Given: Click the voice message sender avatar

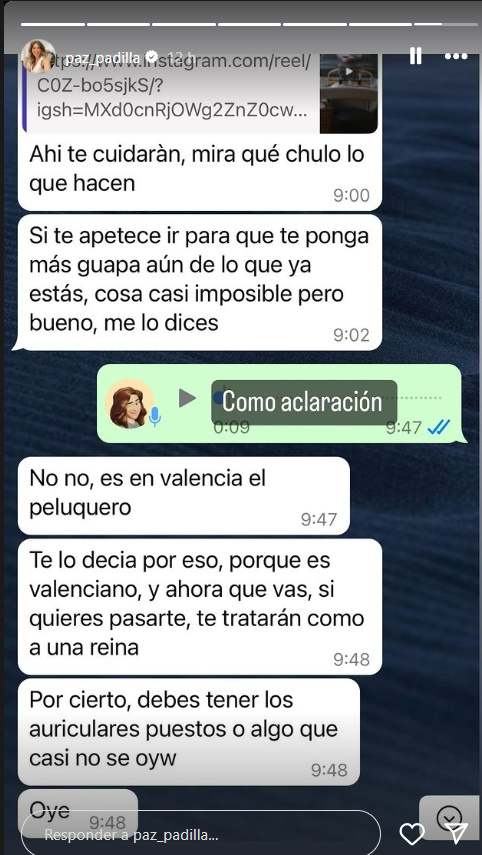Looking at the screenshot, I should point(130,404).
